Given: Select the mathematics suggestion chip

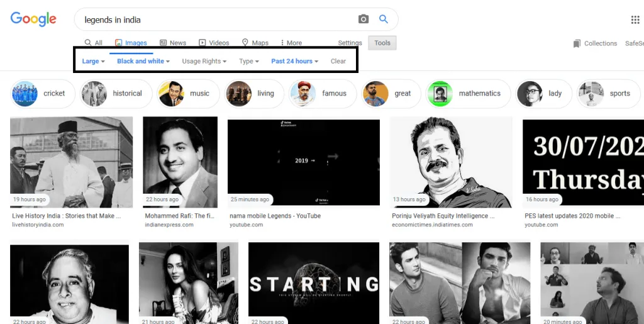Looking at the screenshot, I should (468, 94).
